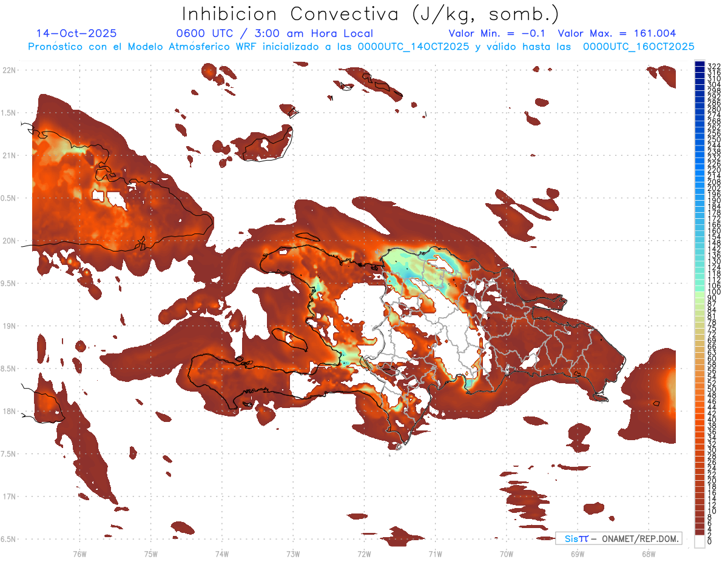Image resolution: width=728 pixels, height=562 pixels.
Task: Click the 76W longitude axis label
Action: point(79,553)
